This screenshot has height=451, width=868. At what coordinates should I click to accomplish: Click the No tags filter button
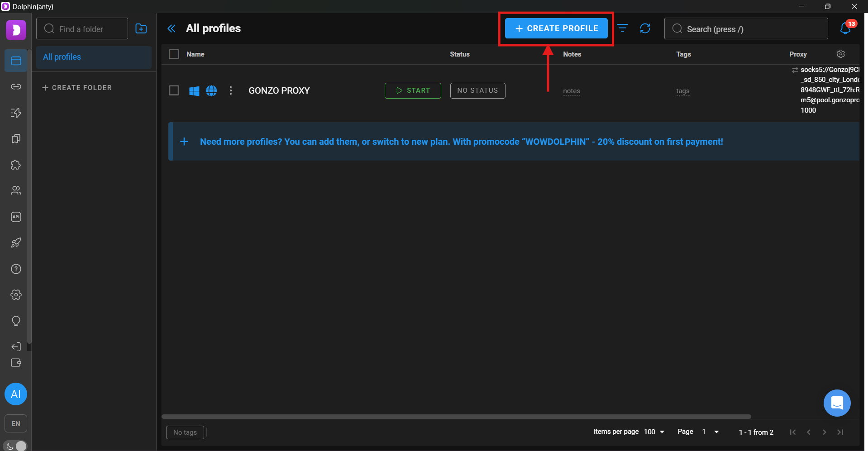coord(185,432)
